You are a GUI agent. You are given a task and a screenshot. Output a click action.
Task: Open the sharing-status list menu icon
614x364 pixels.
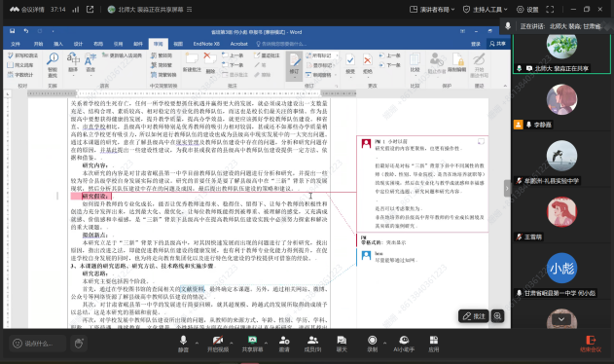[190, 10]
